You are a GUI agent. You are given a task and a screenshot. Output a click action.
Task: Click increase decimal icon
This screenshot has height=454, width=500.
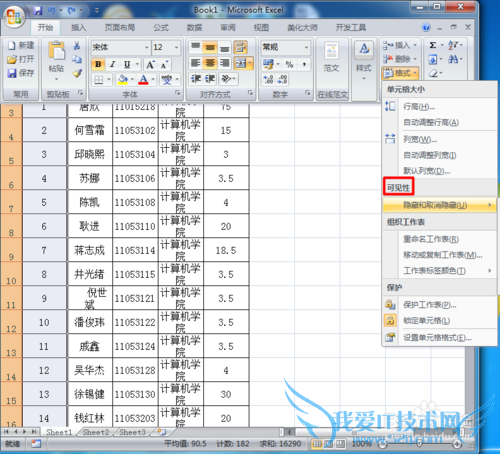pyautogui.click(x=268, y=79)
